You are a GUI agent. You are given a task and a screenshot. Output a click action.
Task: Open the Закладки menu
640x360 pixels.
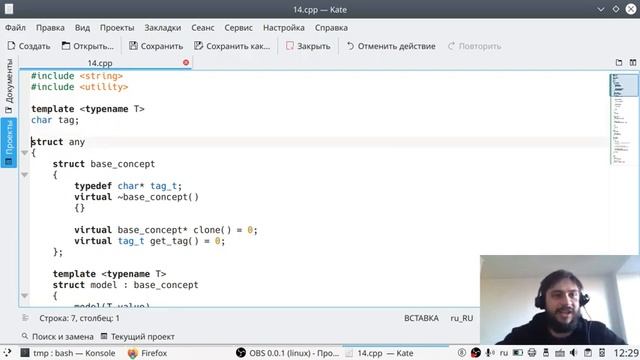162,27
